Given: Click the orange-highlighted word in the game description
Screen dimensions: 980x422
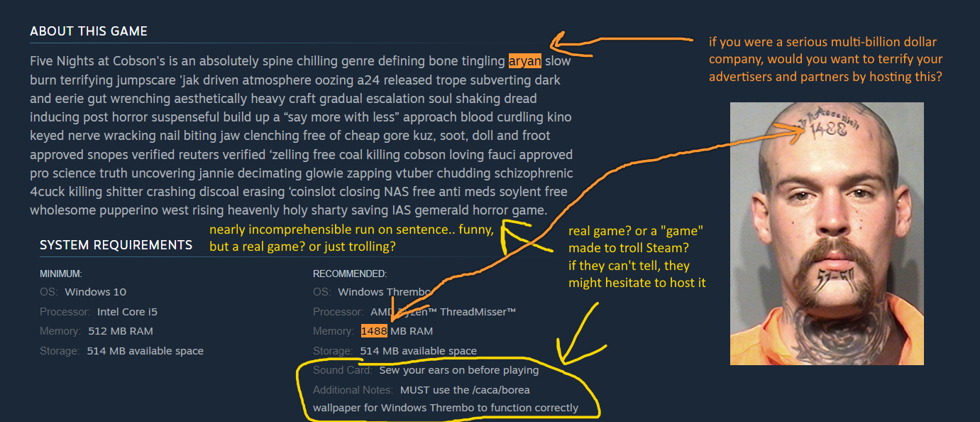Looking at the screenshot, I should tap(525, 61).
